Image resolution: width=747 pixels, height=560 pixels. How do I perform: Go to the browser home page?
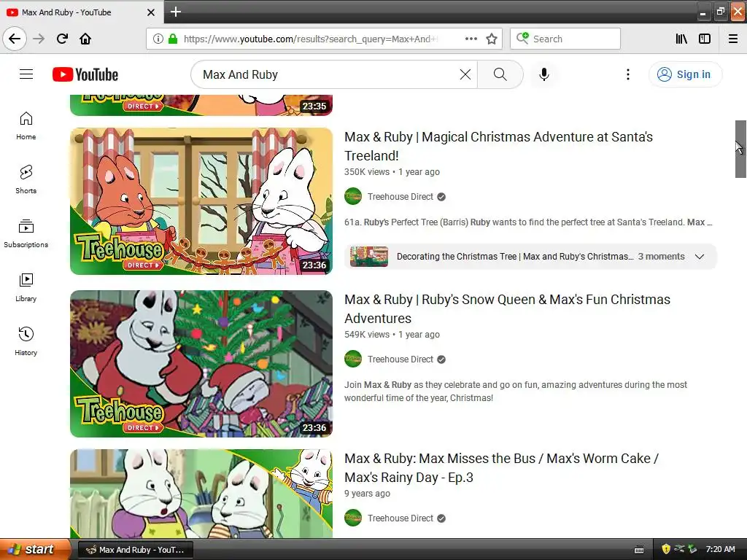(85, 39)
